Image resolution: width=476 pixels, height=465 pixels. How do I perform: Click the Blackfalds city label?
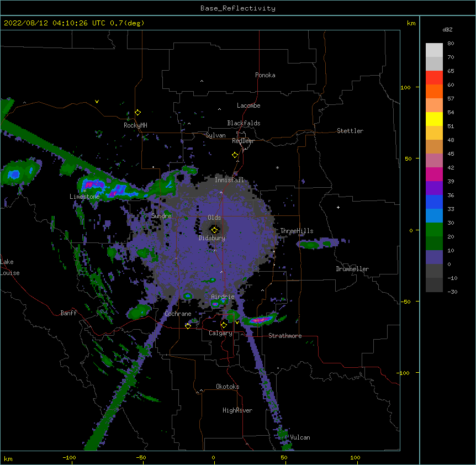tap(244, 123)
